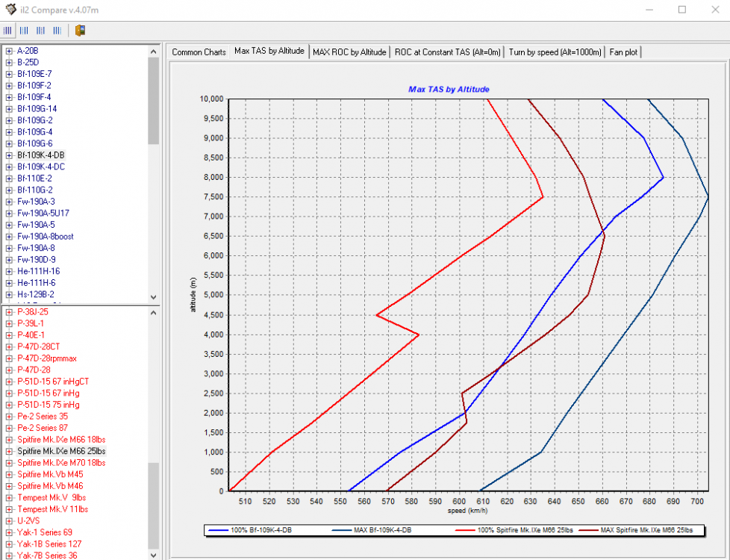730x560 pixels.
Task: Expand the P-47D-28 tree node
Action: pyautogui.click(x=9, y=370)
